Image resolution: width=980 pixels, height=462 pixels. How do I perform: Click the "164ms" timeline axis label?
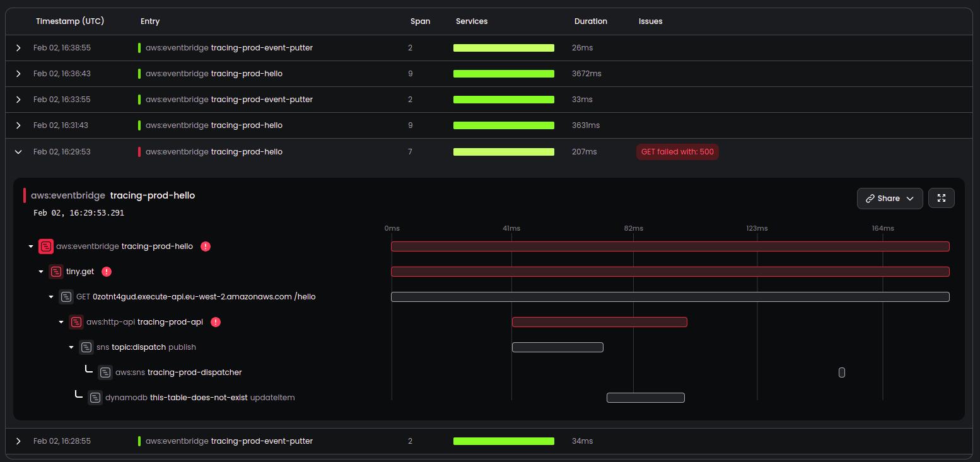pyautogui.click(x=883, y=228)
